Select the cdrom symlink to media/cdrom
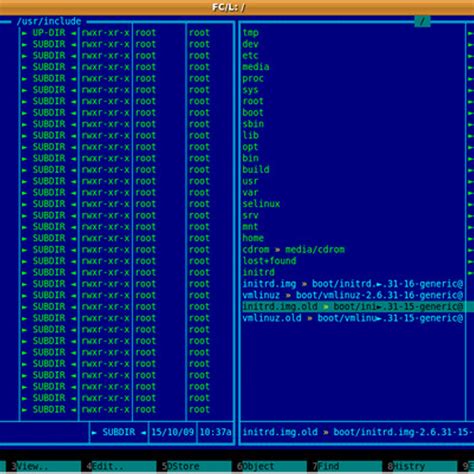Viewport: 474px width, 474px height. pos(293,249)
